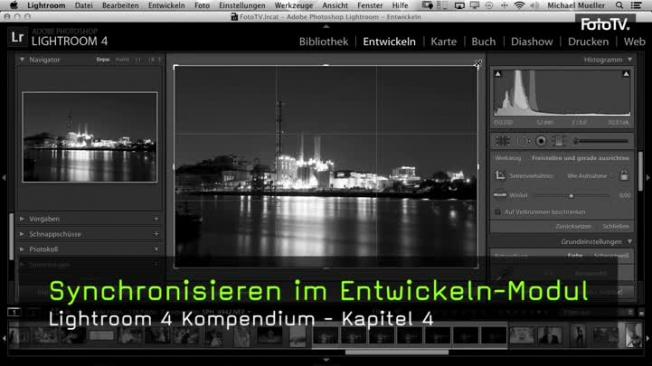Clear history with the Protokoll x icon
Viewport: 652px width, 366px height.
click(156, 249)
